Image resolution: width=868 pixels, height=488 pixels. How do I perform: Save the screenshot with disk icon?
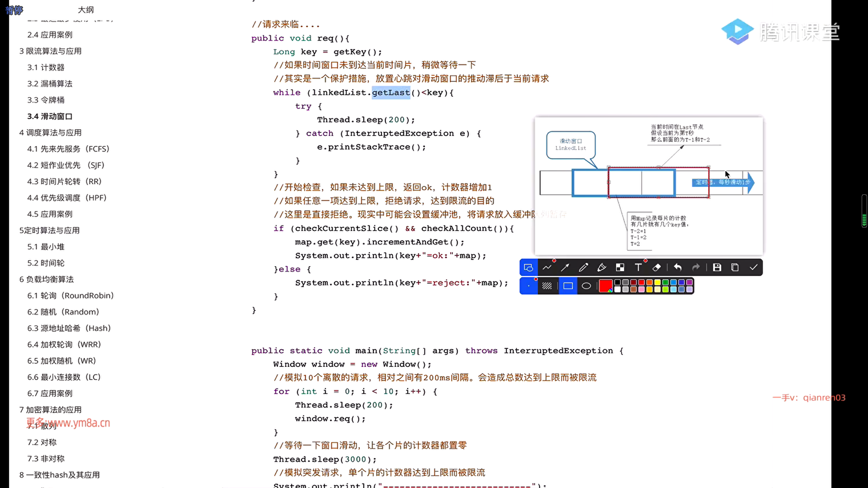[x=717, y=267]
